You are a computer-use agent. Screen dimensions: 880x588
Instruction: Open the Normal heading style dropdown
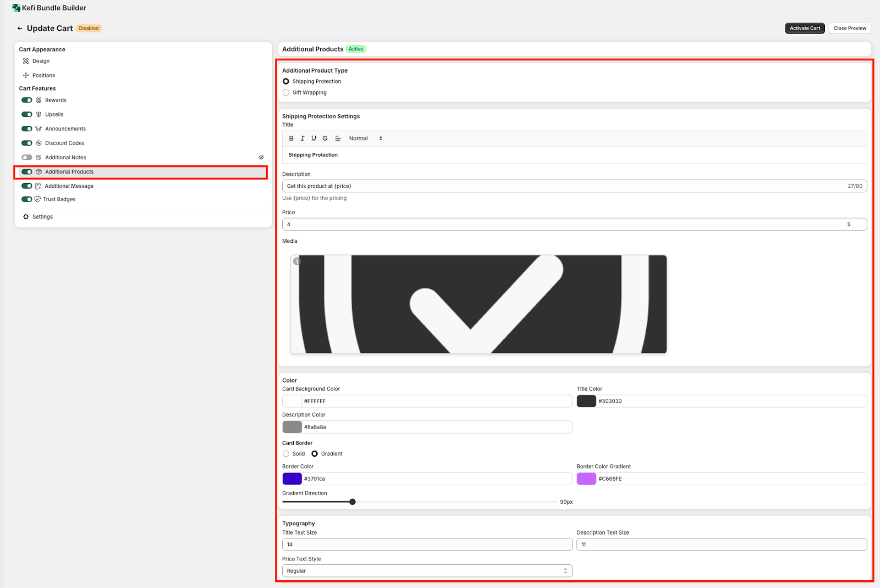pos(365,138)
